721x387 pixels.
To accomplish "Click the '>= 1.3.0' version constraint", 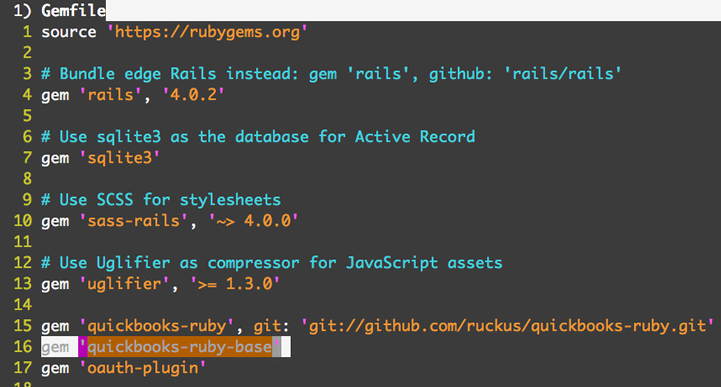I will 235,284.
